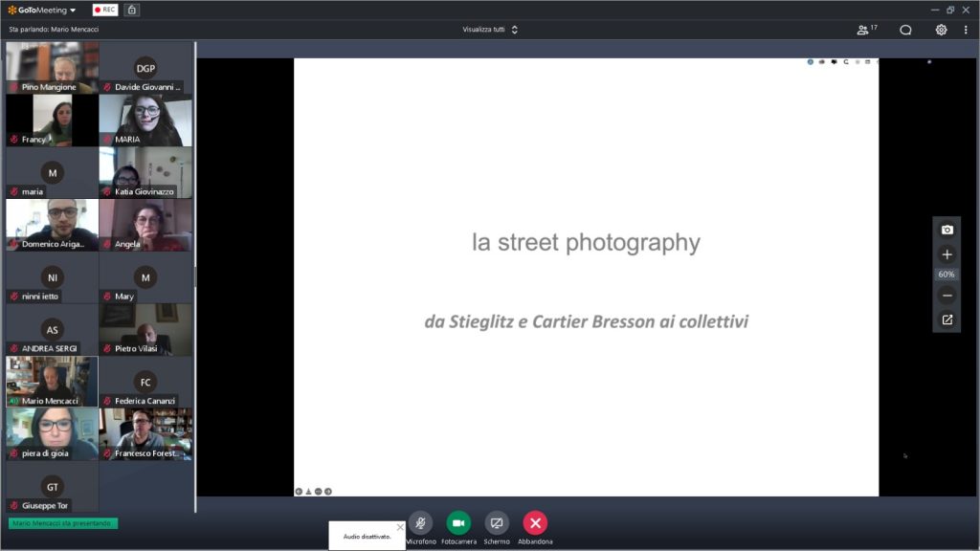Select Francesco Forest video thumbnail
The width and height of the screenshot is (980, 551).
(x=145, y=434)
